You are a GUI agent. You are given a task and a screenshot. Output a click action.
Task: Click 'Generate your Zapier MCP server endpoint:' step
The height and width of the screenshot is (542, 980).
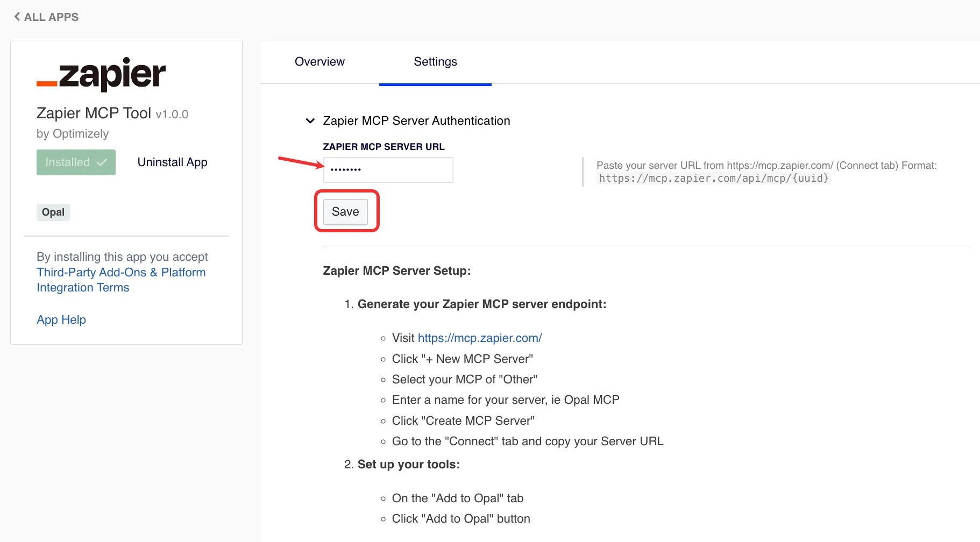click(x=482, y=304)
